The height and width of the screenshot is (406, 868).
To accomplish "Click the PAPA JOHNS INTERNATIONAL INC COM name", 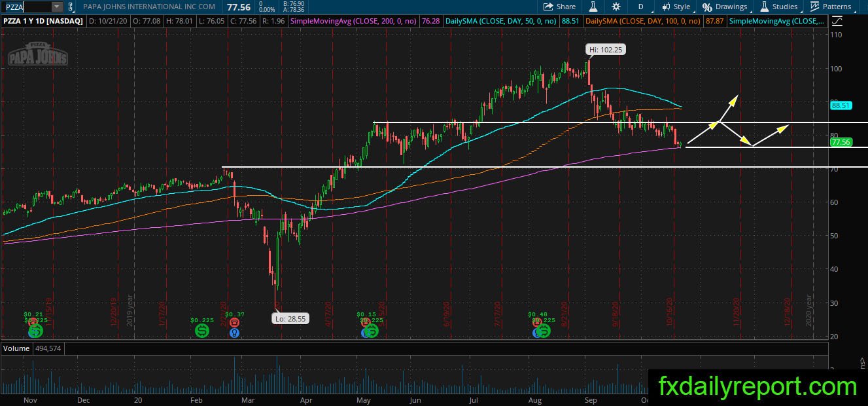I will [x=150, y=7].
